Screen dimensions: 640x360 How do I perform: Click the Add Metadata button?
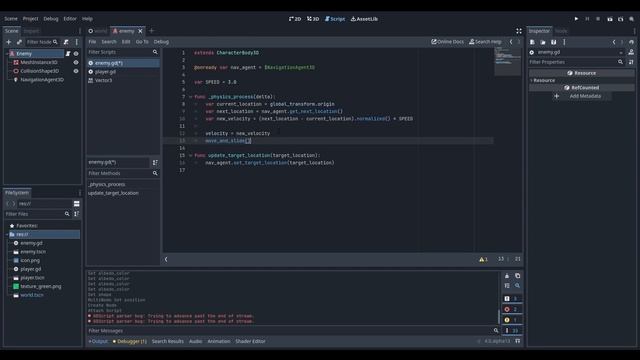582,96
